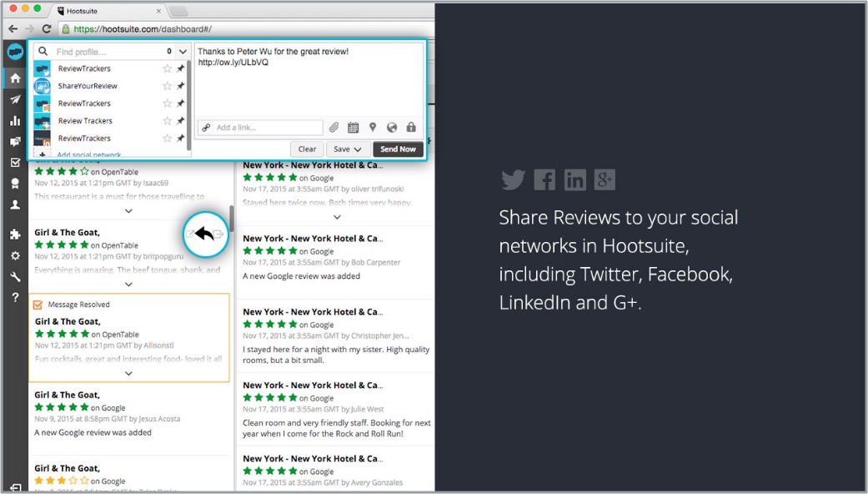Viewport: 868px width, 494px height.
Task: Focus the Find profile search field
Action: click(x=107, y=52)
